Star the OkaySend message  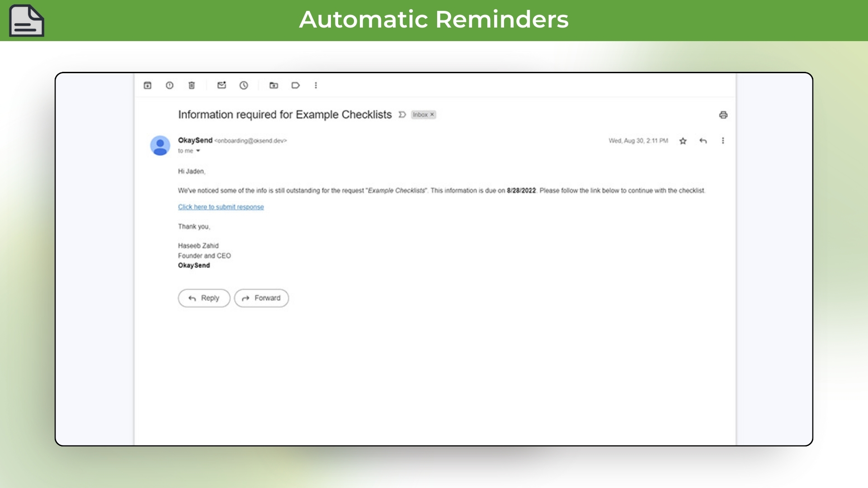[683, 141]
